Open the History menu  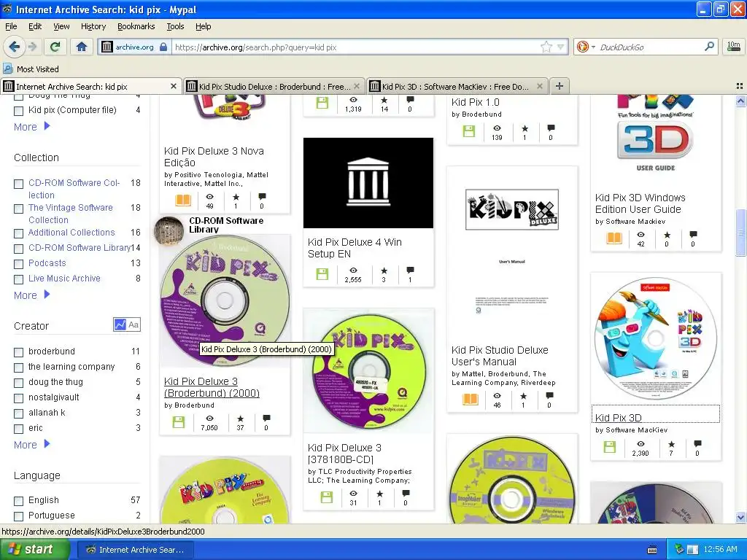pyautogui.click(x=93, y=26)
